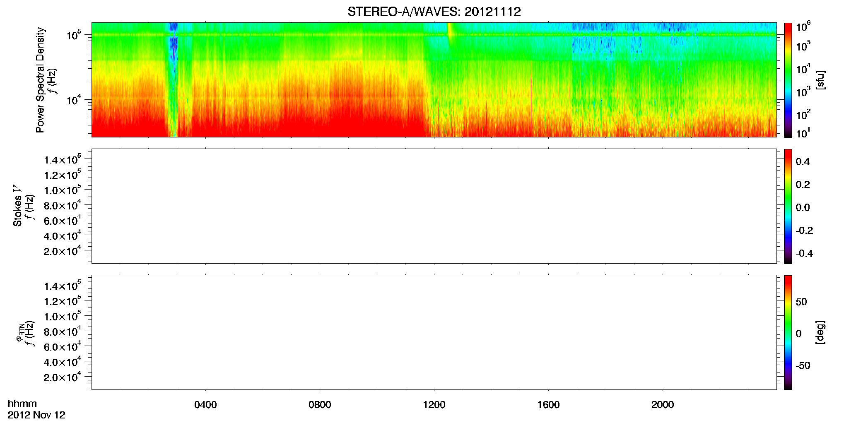The image size is (868, 447).
Task: Click the [deg] unit label
Action: 820,332
